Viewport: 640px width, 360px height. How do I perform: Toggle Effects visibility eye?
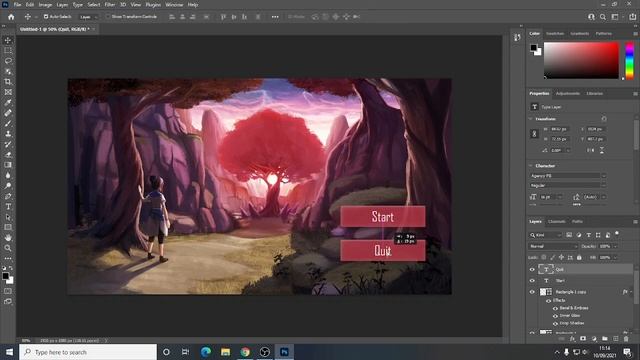click(x=548, y=300)
